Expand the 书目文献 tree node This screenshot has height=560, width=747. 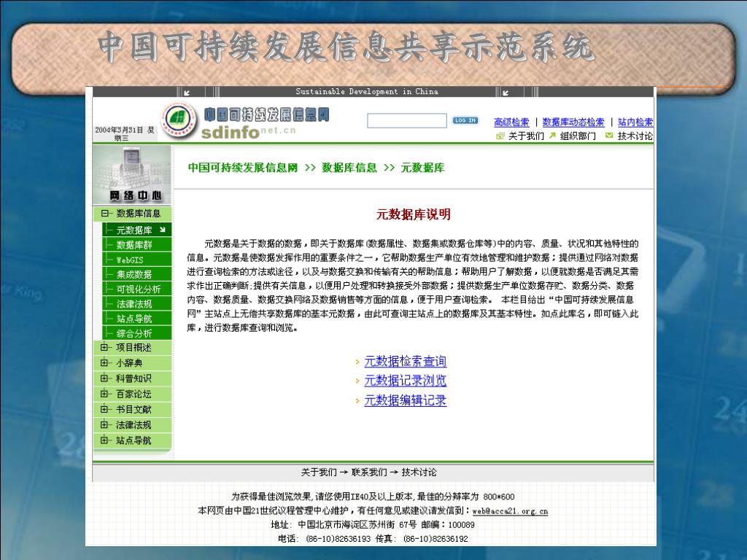pos(104,410)
